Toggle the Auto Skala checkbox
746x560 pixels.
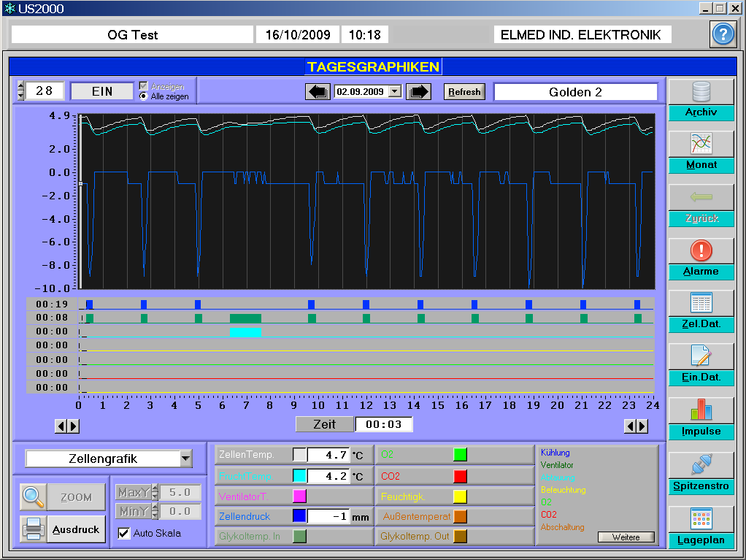[123, 533]
